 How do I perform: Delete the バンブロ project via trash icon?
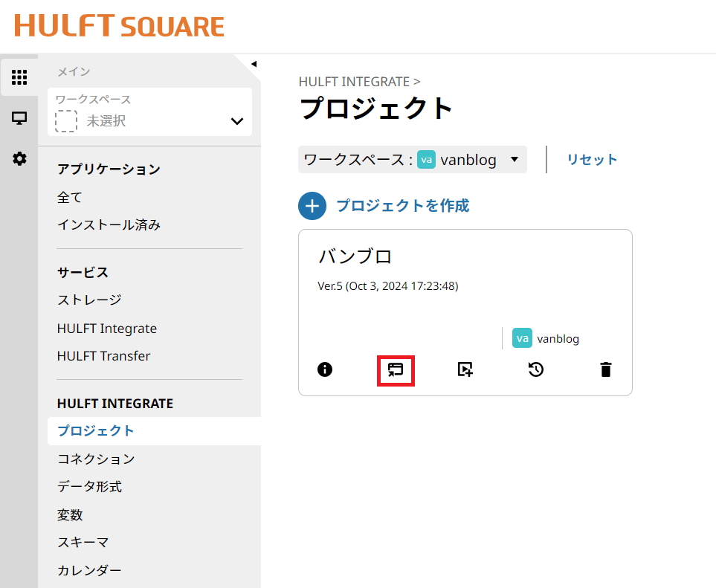(605, 369)
